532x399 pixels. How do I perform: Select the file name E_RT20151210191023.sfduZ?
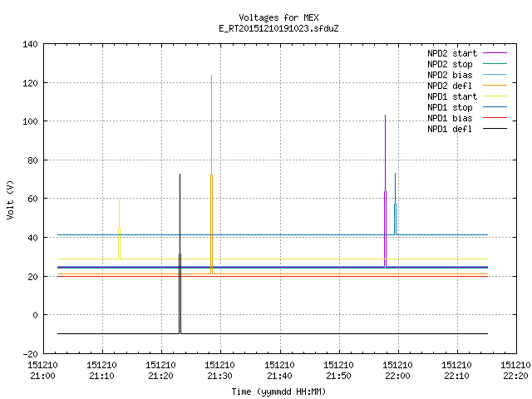(278, 28)
